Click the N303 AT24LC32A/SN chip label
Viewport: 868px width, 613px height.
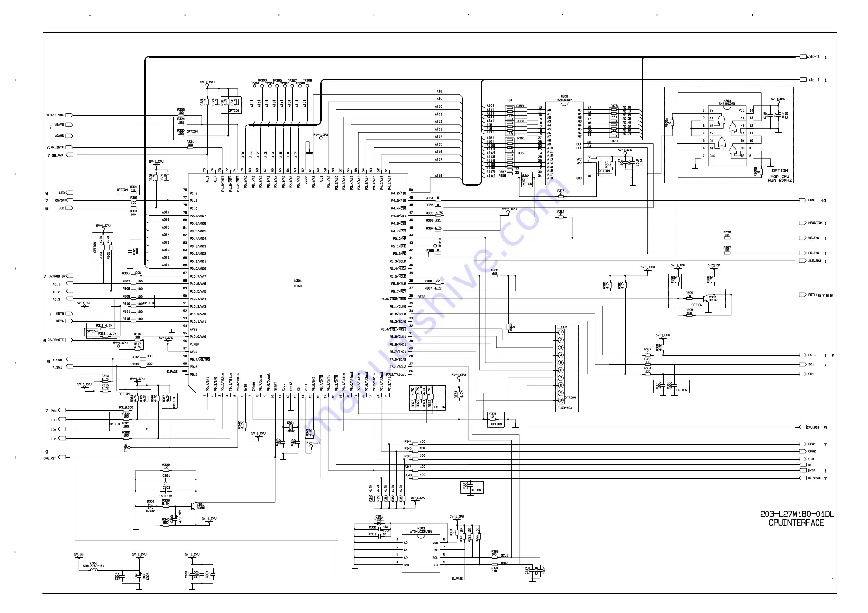[x=421, y=530]
